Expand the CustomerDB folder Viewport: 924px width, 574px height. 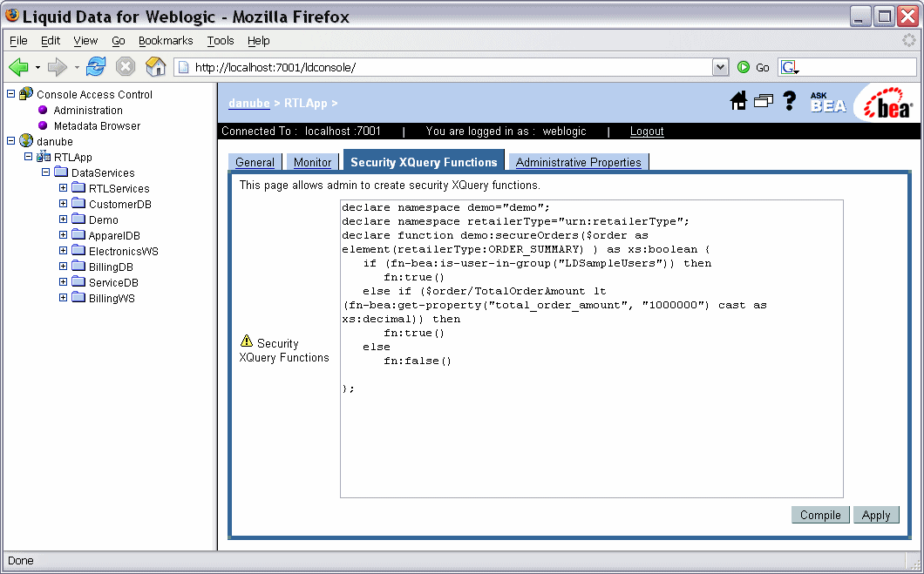click(63, 204)
